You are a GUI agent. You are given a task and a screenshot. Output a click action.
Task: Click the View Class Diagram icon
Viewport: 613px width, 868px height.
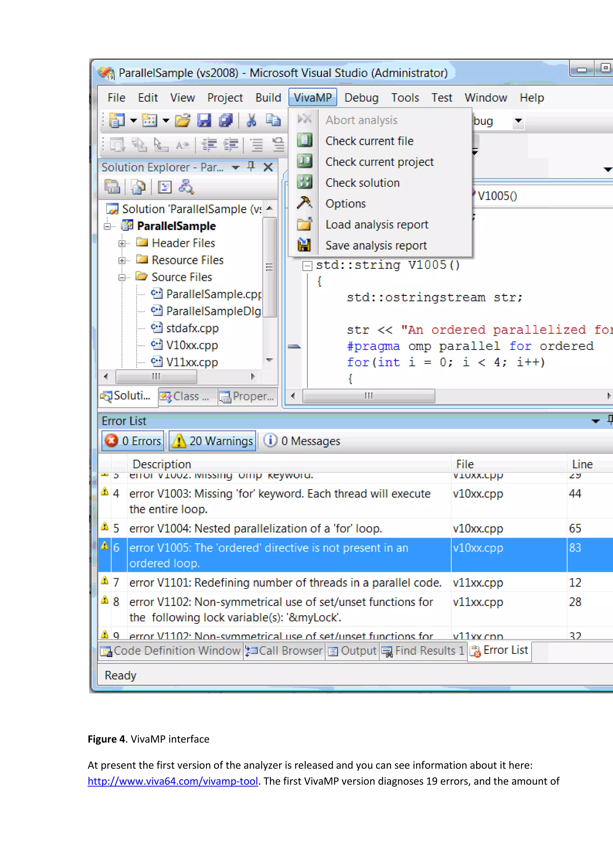(x=186, y=187)
